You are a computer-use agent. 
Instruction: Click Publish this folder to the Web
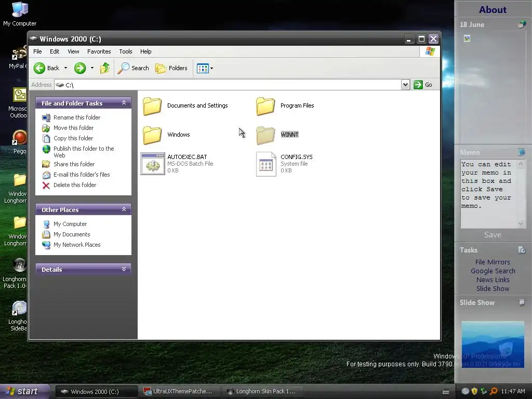(84, 152)
